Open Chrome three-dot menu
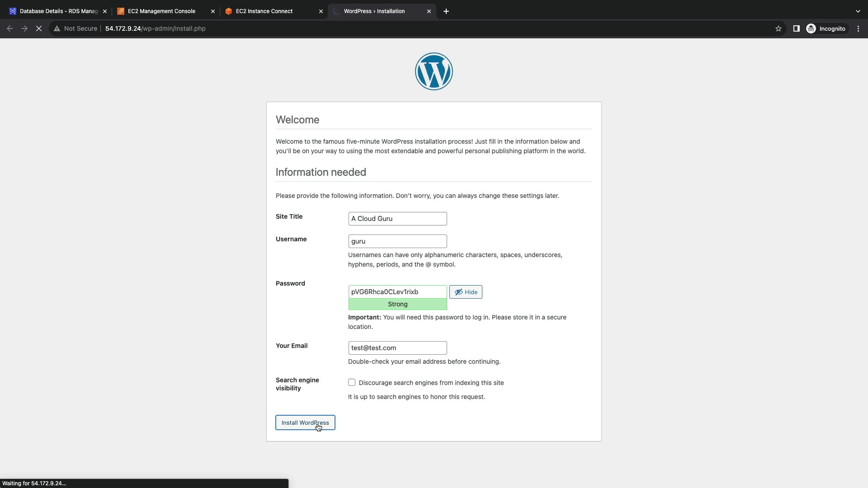Screen dimensions: 868x488 coord(858,28)
